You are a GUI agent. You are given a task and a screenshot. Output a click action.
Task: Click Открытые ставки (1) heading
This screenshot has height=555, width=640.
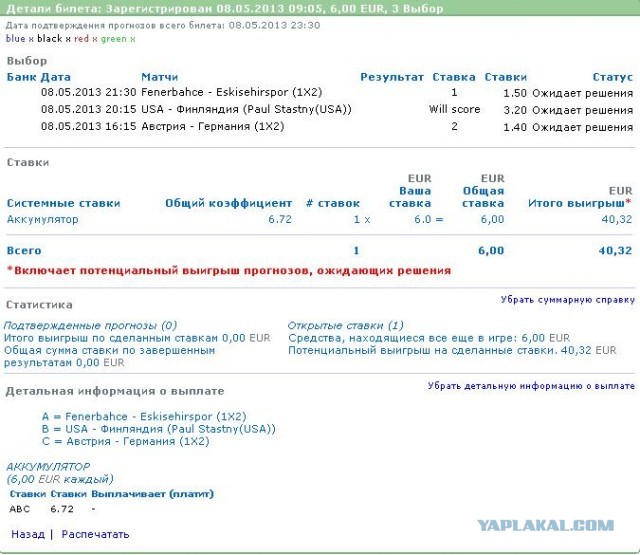346,325
